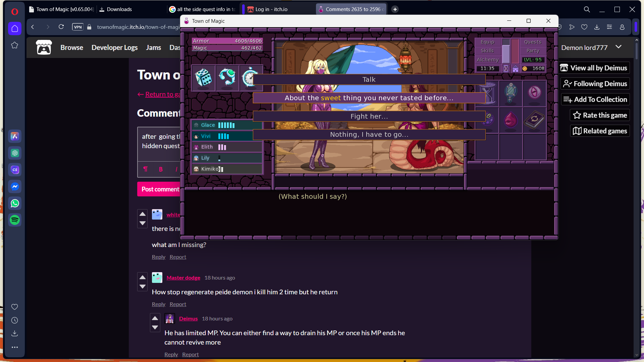This screenshot has width=644, height=362.
Task: Switch to the Downloads tab
Action: pos(119,9)
